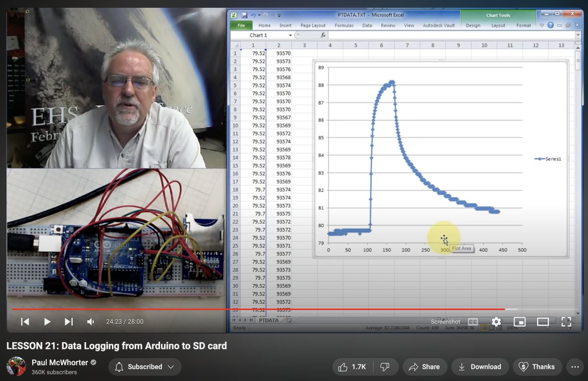
Task: Go to the Paul McWhorter channel name link
Action: click(x=60, y=362)
